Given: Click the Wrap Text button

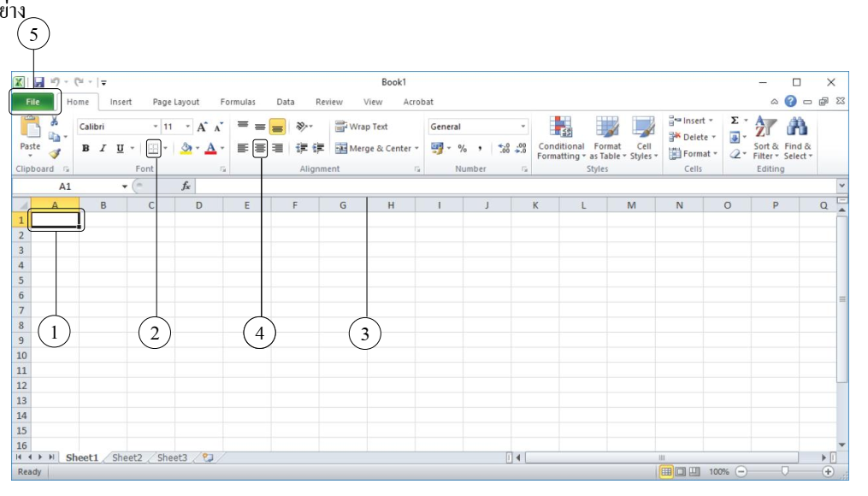Looking at the screenshot, I should point(362,127).
